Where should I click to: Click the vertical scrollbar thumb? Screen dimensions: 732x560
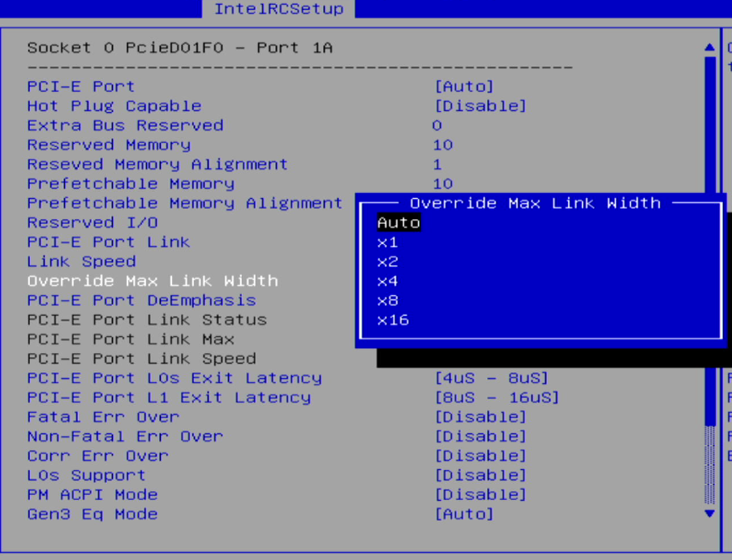(x=710, y=240)
